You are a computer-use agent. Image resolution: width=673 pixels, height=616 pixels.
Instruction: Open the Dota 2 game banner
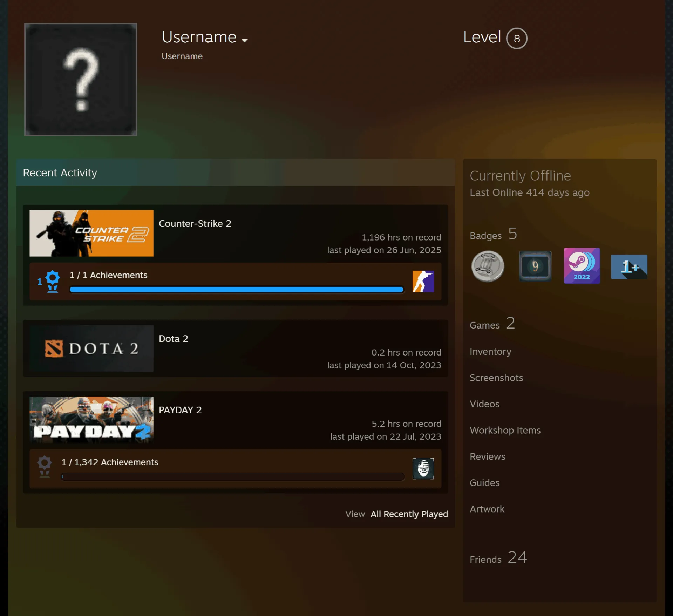tap(91, 348)
